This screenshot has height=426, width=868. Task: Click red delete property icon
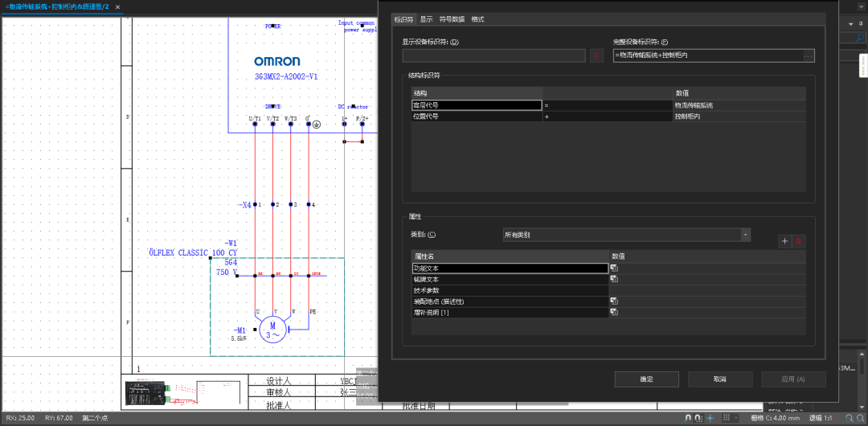coord(799,241)
